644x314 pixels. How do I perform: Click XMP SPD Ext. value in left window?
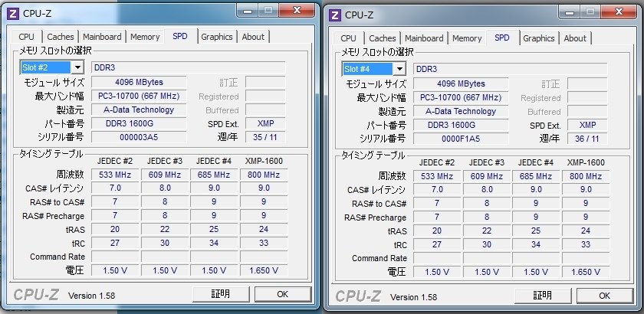point(265,123)
